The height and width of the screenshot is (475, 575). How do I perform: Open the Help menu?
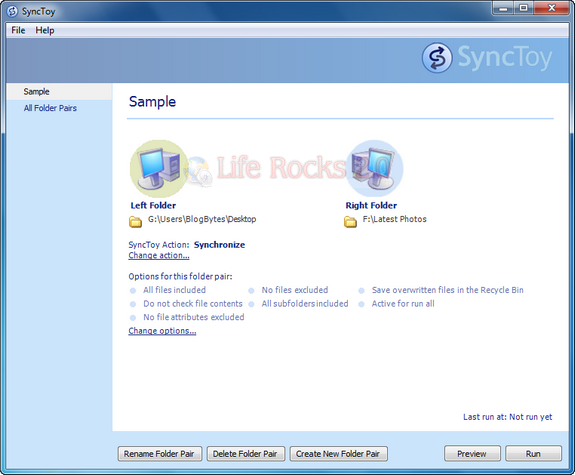(x=45, y=30)
